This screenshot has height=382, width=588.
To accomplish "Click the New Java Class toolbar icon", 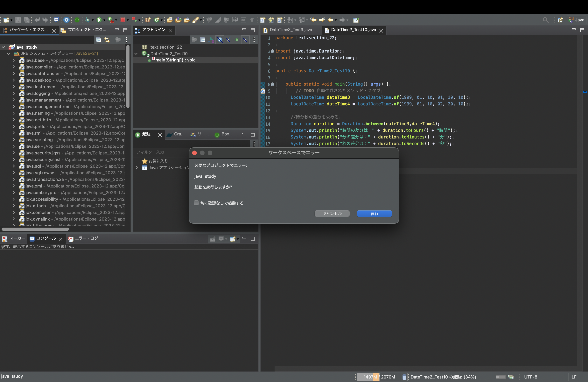I will [157, 20].
